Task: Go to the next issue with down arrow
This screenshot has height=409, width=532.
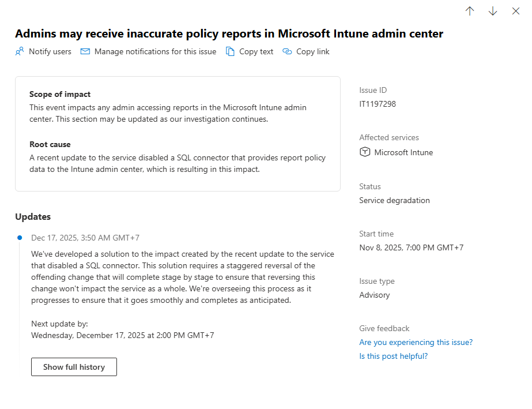Action: [x=492, y=12]
